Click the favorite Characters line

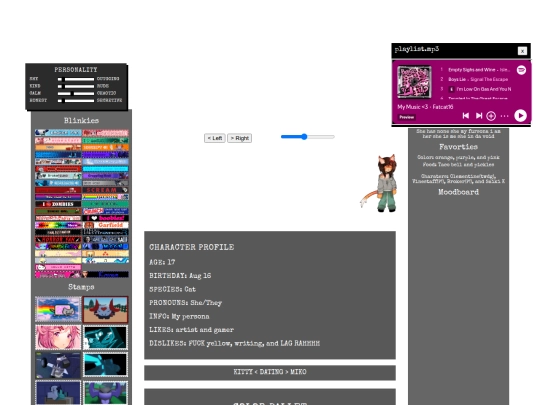point(458,179)
